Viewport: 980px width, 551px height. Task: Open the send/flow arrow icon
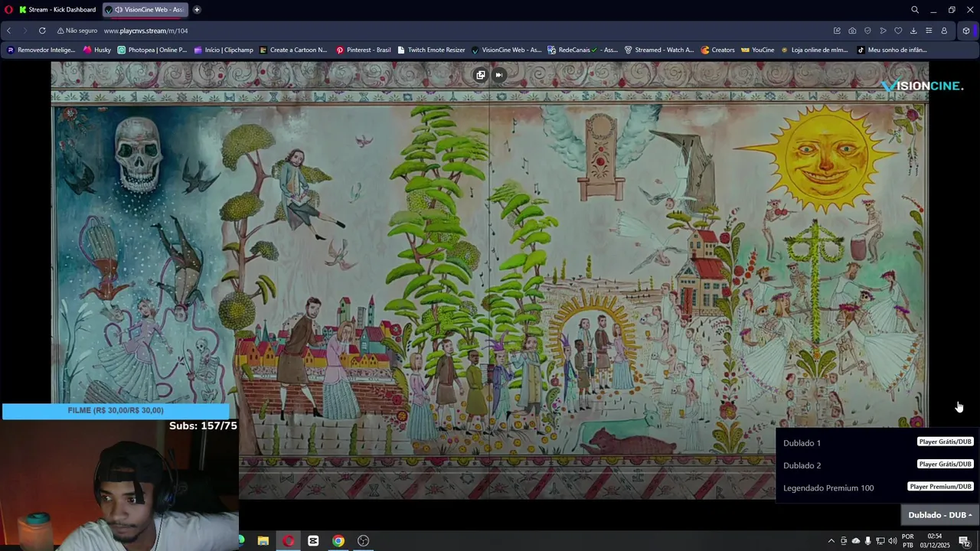click(883, 31)
